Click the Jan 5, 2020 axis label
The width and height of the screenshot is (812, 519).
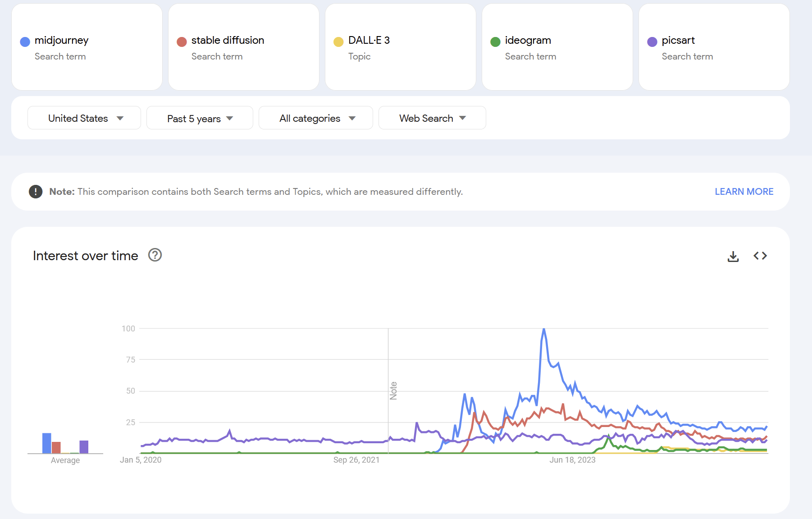pyautogui.click(x=141, y=460)
